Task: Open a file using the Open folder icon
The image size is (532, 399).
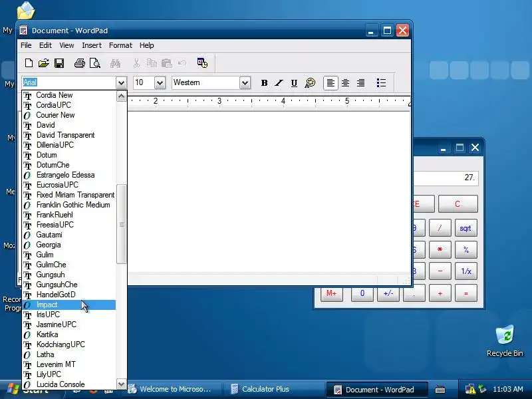Action: (x=44, y=63)
